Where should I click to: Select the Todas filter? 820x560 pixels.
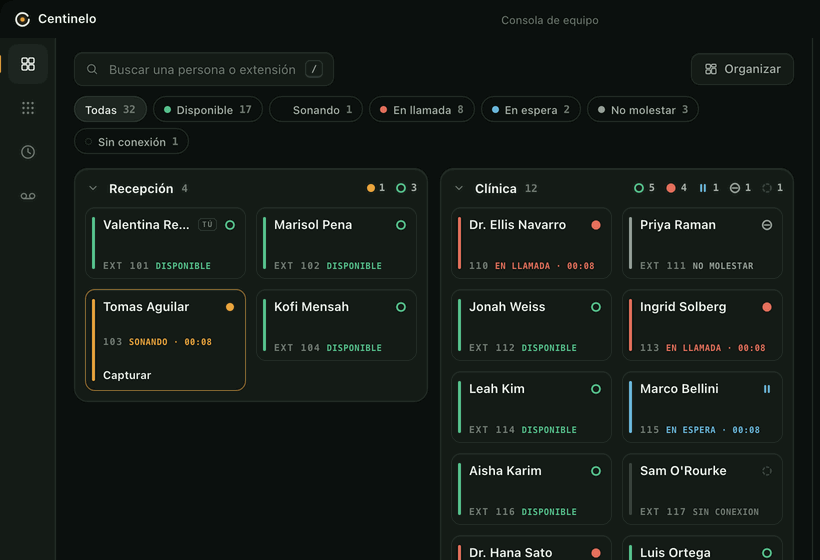pyautogui.click(x=110, y=109)
